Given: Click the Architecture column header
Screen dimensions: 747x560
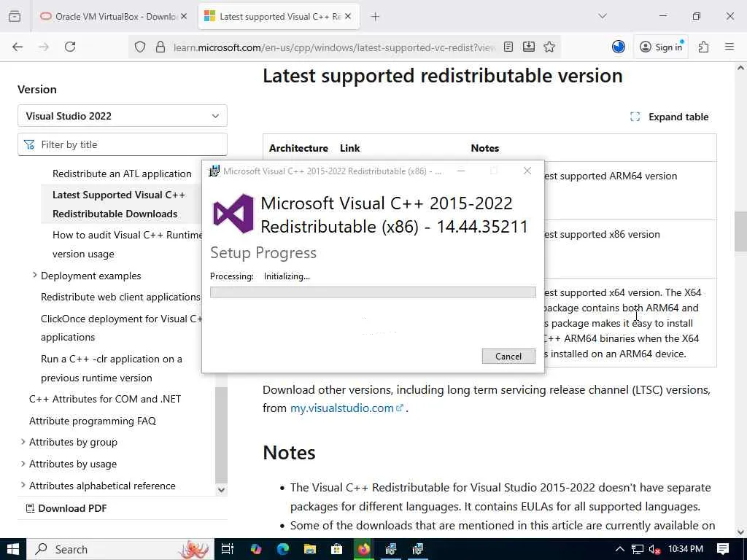Looking at the screenshot, I should (x=298, y=148).
